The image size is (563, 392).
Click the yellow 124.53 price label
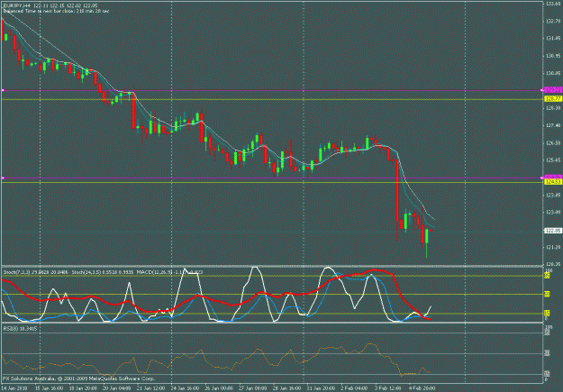point(553,182)
